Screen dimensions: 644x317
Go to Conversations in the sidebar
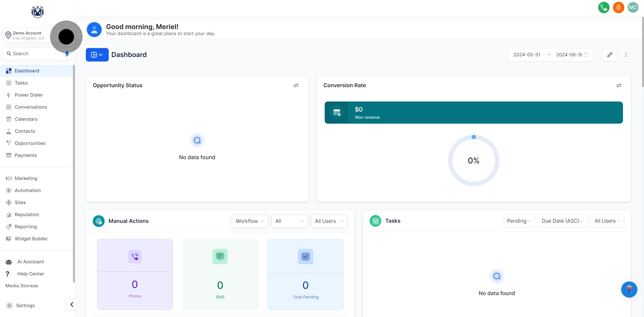31,107
